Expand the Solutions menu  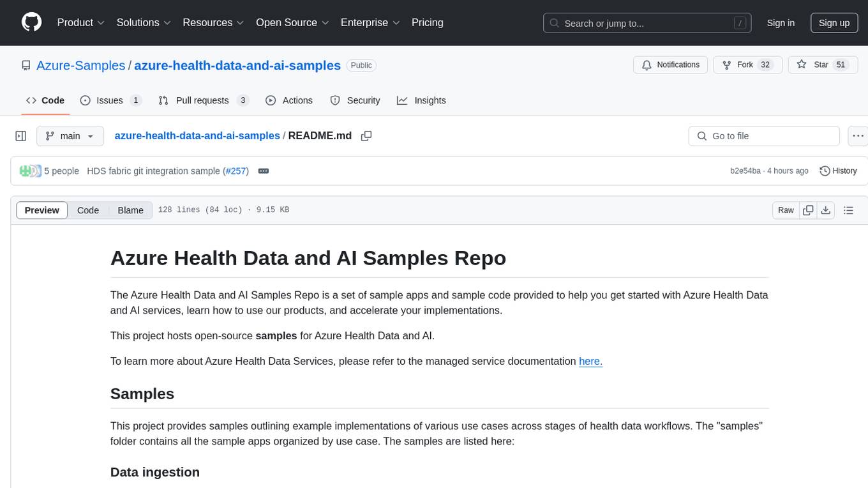tap(144, 22)
